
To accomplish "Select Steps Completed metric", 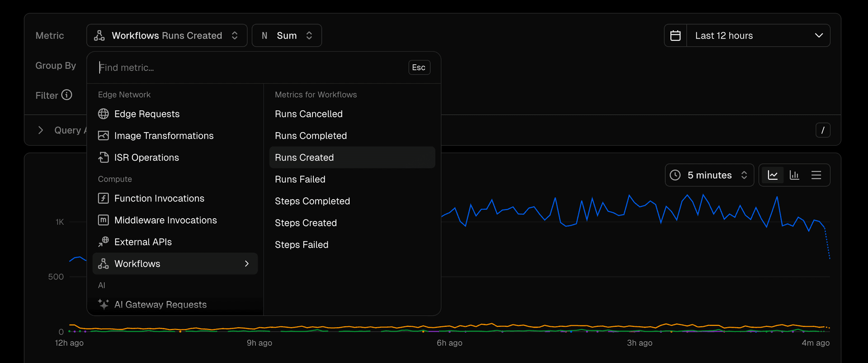I will click(312, 201).
